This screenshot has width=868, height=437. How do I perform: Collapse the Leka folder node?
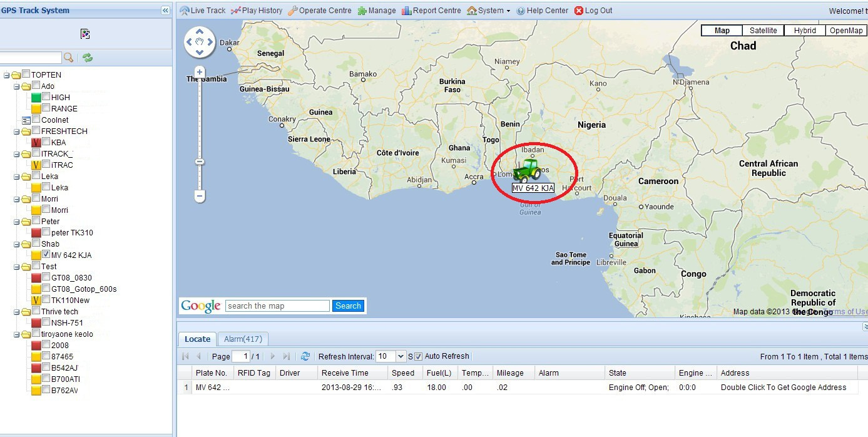tap(16, 177)
